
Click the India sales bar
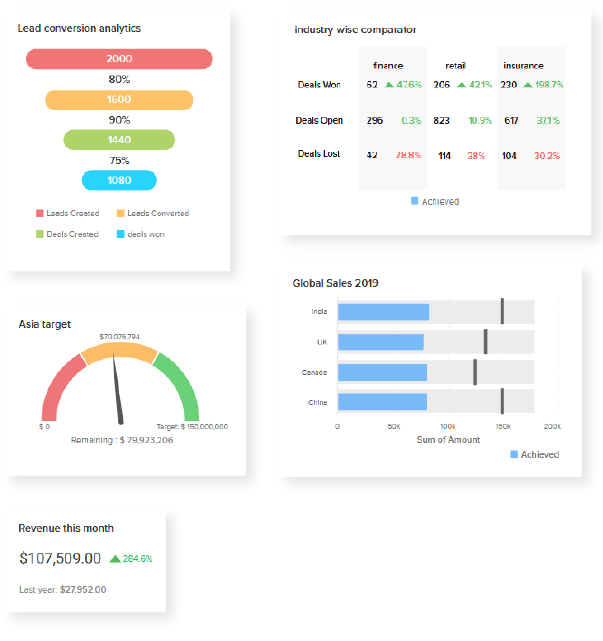(383, 312)
